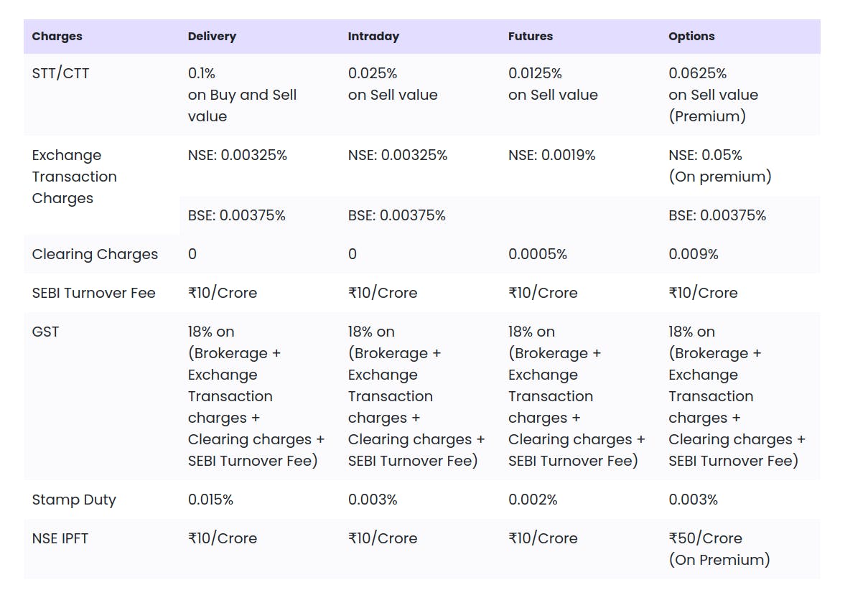Image resolution: width=868 pixels, height=595 pixels.
Task: Select the SEBI Turnover Fee row label
Action: tap(93, 293)
